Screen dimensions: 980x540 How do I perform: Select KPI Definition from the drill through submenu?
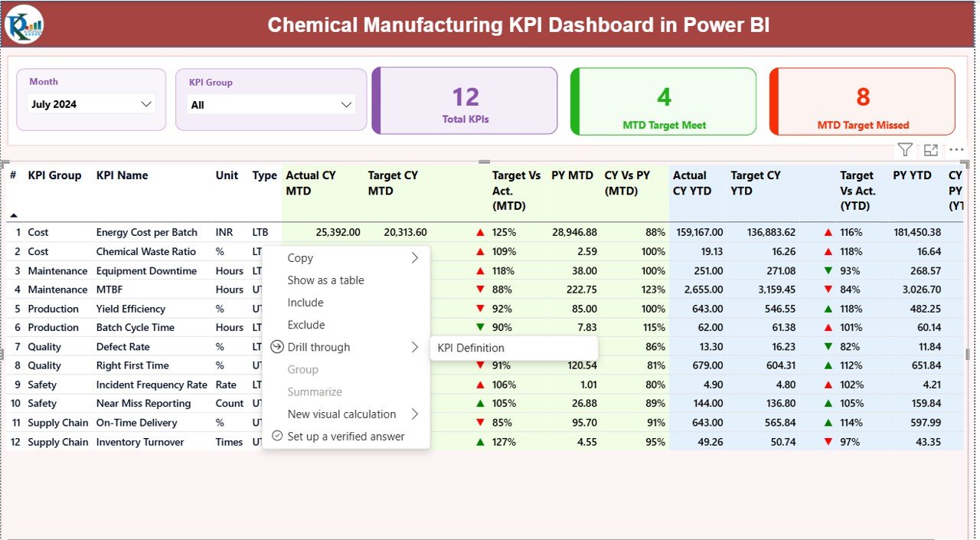point(471,347)
